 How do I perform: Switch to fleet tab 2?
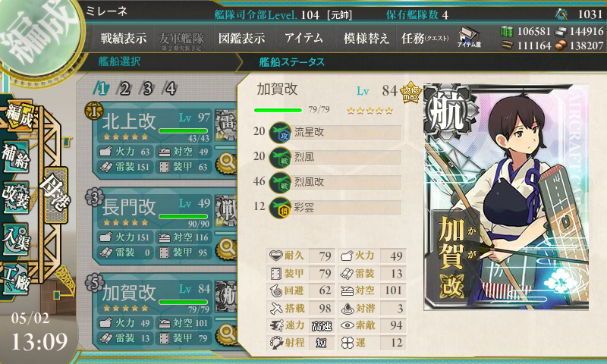tap(124, 89)
